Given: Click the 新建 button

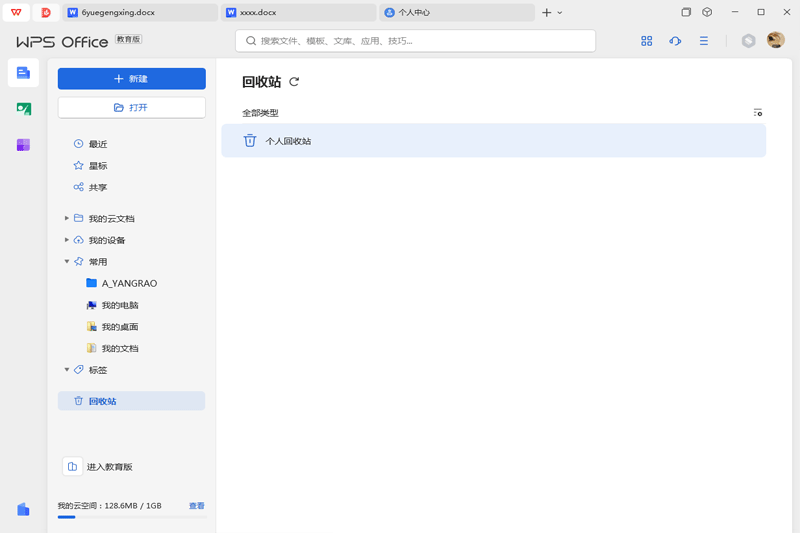Looking at the screenshot, I should tap(131, 79).
